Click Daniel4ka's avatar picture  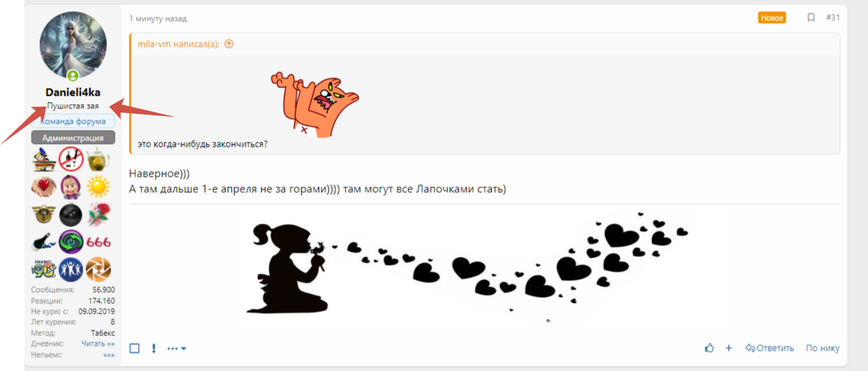click(x=73, y=45)
